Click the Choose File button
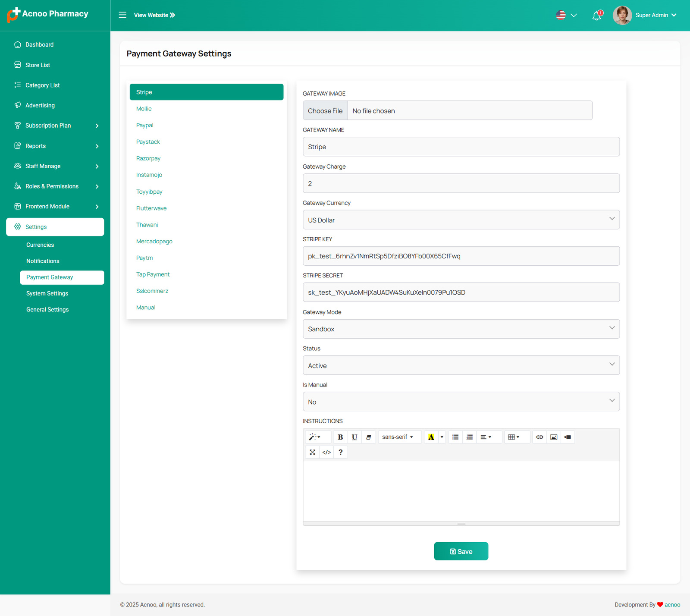This screenshot has width=690, height=616. tap(325, 111)
